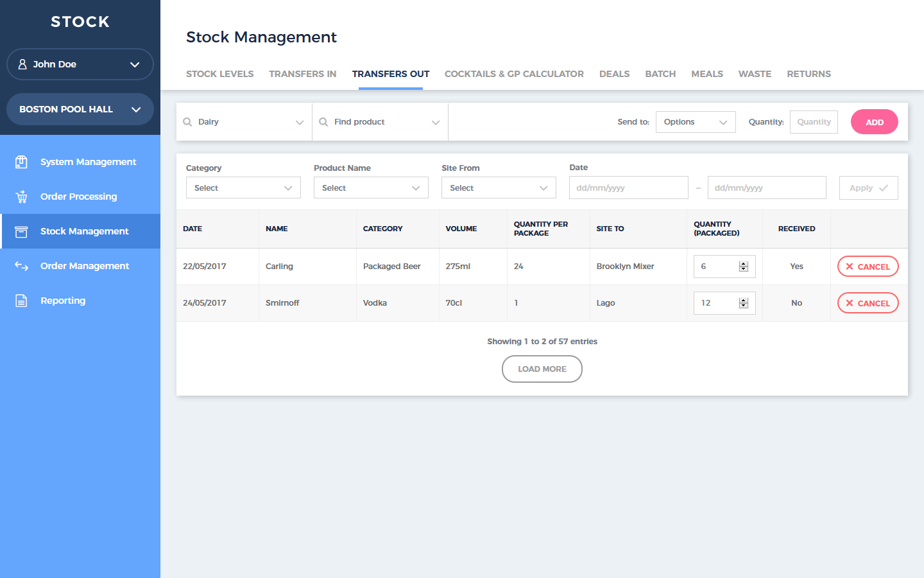The image size is (924, 578).
Task: Click the search icon beside Dairy
Action: pos(187,122)
